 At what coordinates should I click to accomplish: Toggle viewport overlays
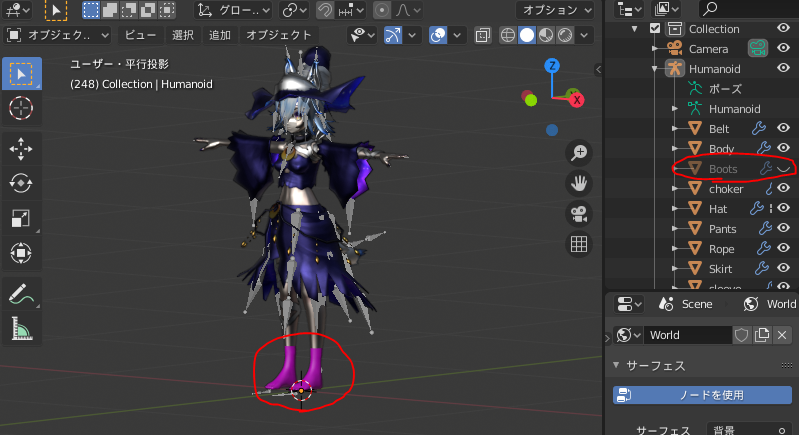pos(438,35)
